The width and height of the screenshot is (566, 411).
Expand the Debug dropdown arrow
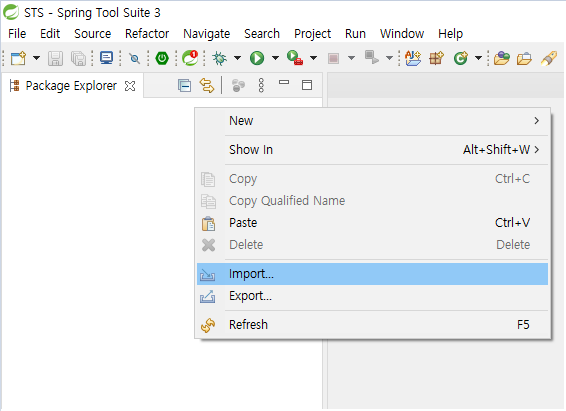[237, 58]
